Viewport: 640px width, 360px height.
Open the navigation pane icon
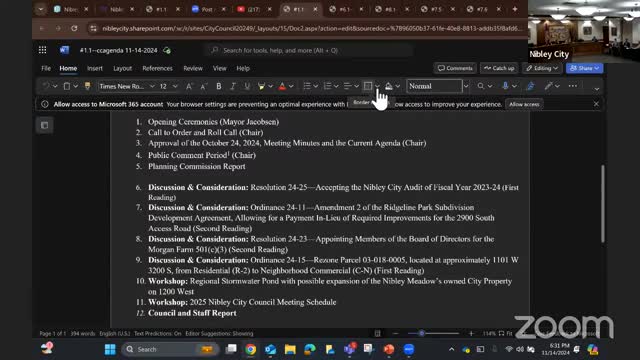[x=44, y=125]
